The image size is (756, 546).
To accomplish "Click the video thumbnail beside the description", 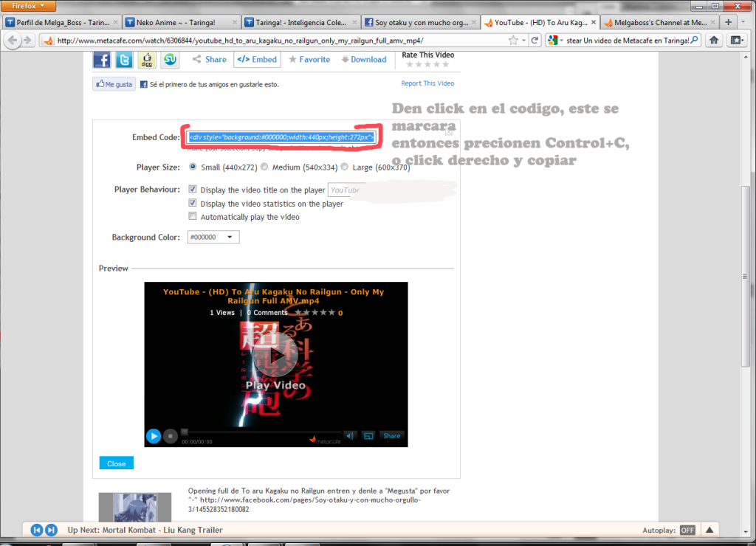I will tap(135, 507).
